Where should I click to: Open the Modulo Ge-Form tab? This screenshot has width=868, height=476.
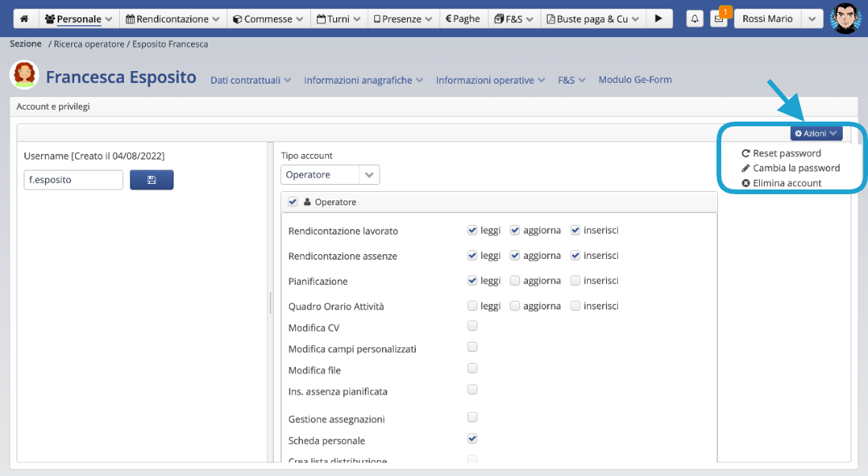pos(634,80)
